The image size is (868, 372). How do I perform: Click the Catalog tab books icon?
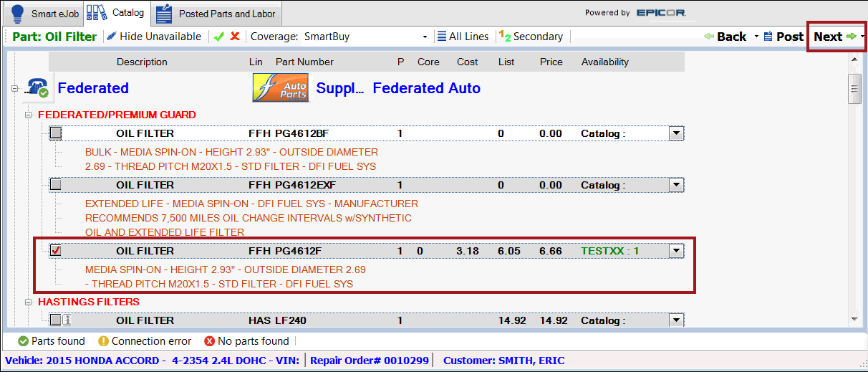coord(98,12)
